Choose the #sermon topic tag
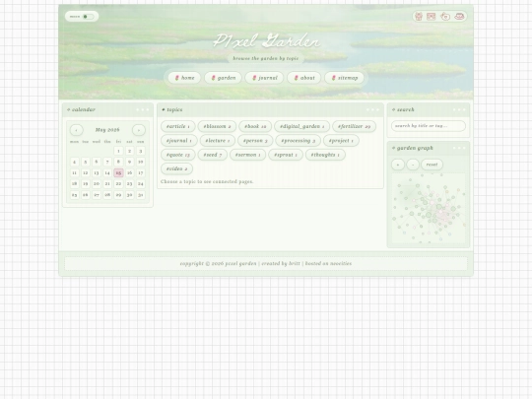Image resolution: width=532 pixels, height=399 pixels. tap(248, 155)
